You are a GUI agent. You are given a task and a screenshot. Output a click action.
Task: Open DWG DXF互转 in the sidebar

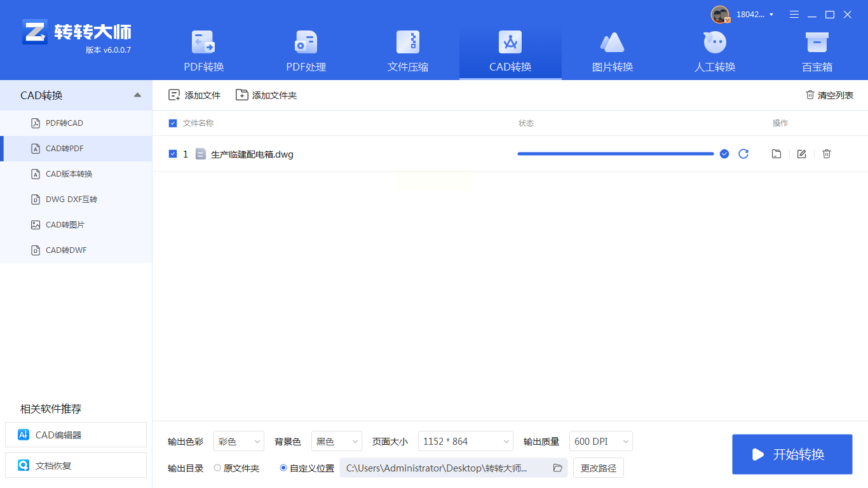point(76,200)
